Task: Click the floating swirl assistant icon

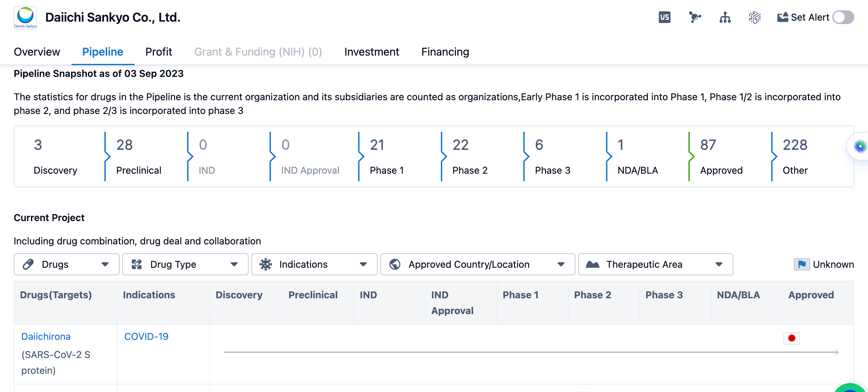Action: tap(860, 147)
